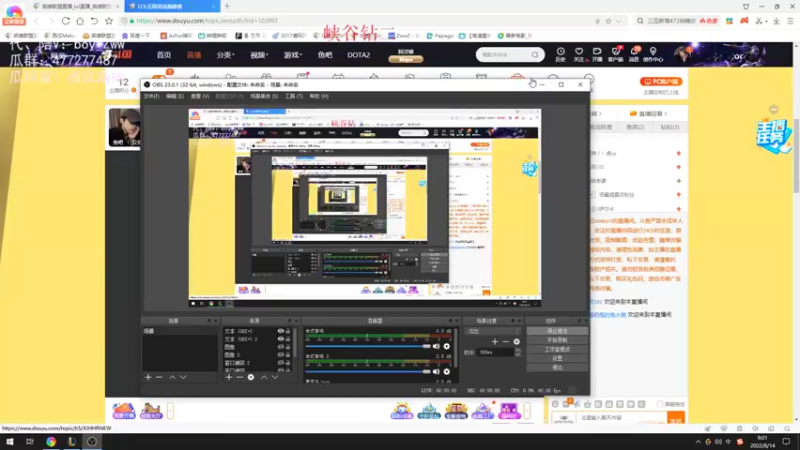Toggle visibility eye of 文本 (GDI+) source
Image resolution: width=800 pixels, height=450 pixels.
click(x=280, y=331)
